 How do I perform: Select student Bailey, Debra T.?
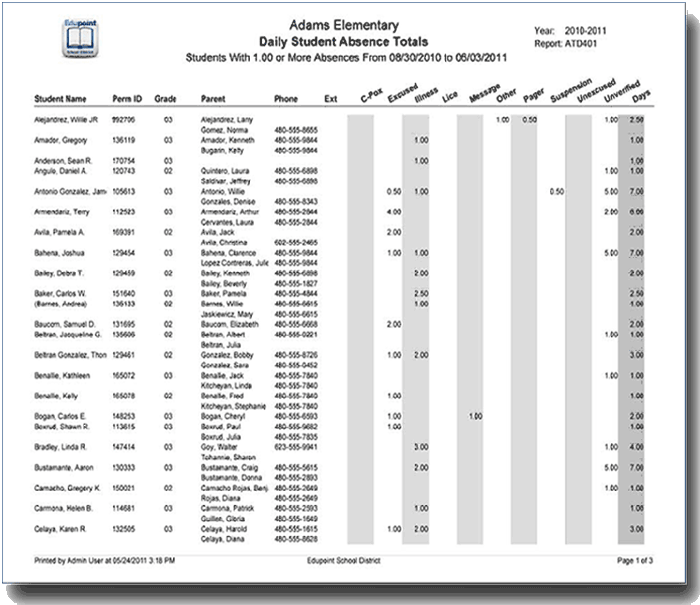(58, 273)
